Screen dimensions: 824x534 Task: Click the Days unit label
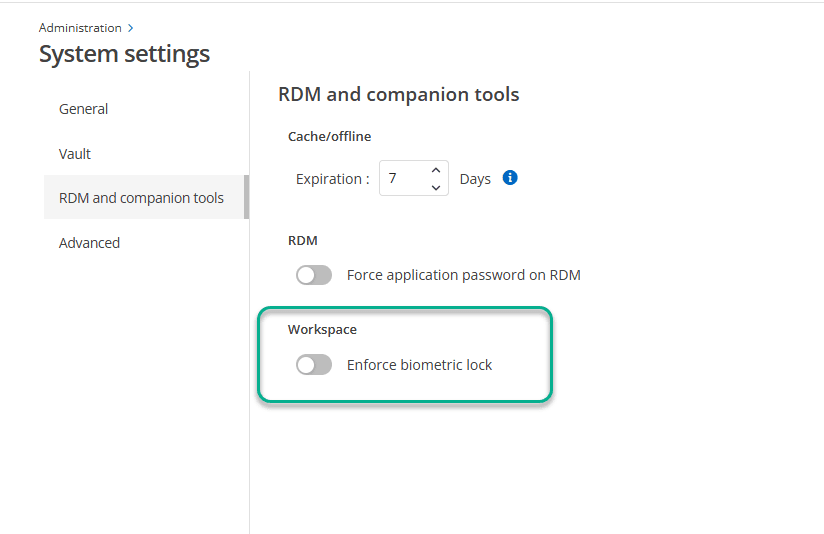(x=475, y=179)
